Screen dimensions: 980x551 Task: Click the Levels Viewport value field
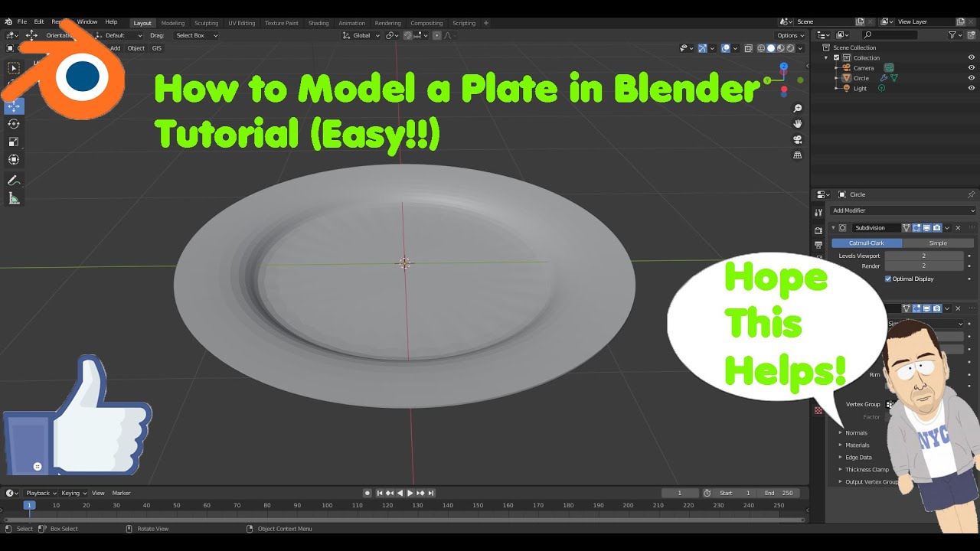click(924, 256)
